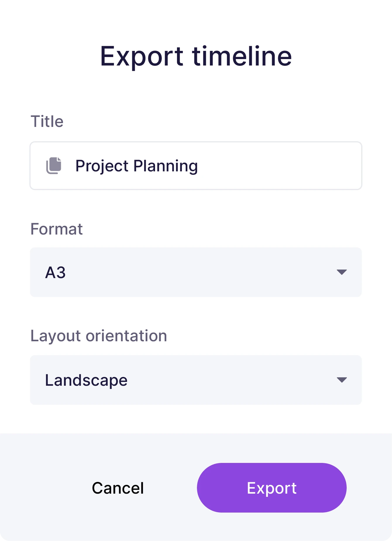
Task: Select the Title field label
Action: click(47, 121)
